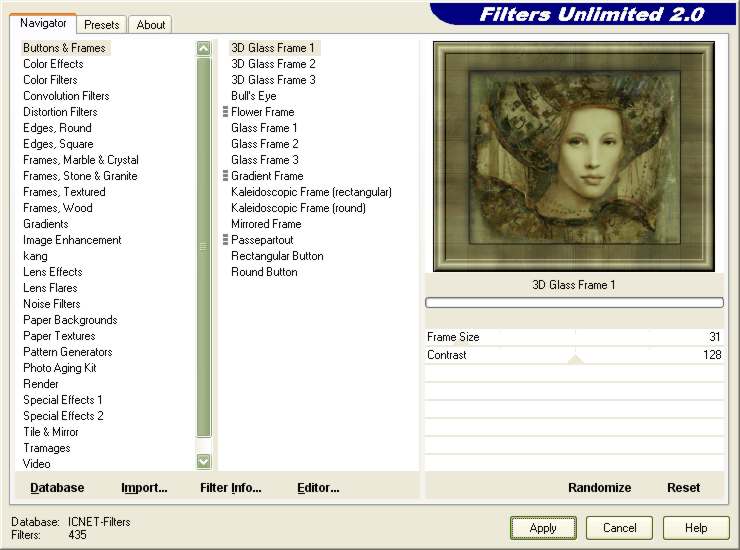
Task: Select the Frames, Textured category
Action: click(x=64, y=192)
